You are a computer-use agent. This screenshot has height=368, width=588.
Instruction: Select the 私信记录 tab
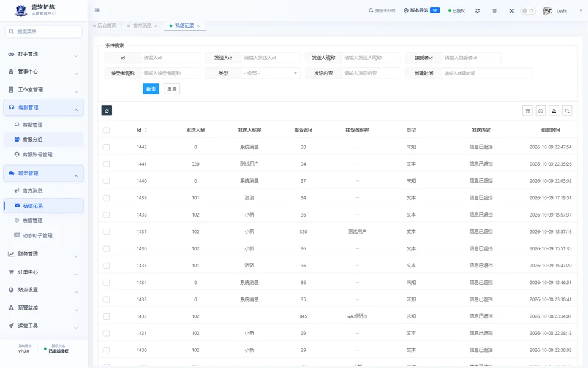click(x=184, y=26)
